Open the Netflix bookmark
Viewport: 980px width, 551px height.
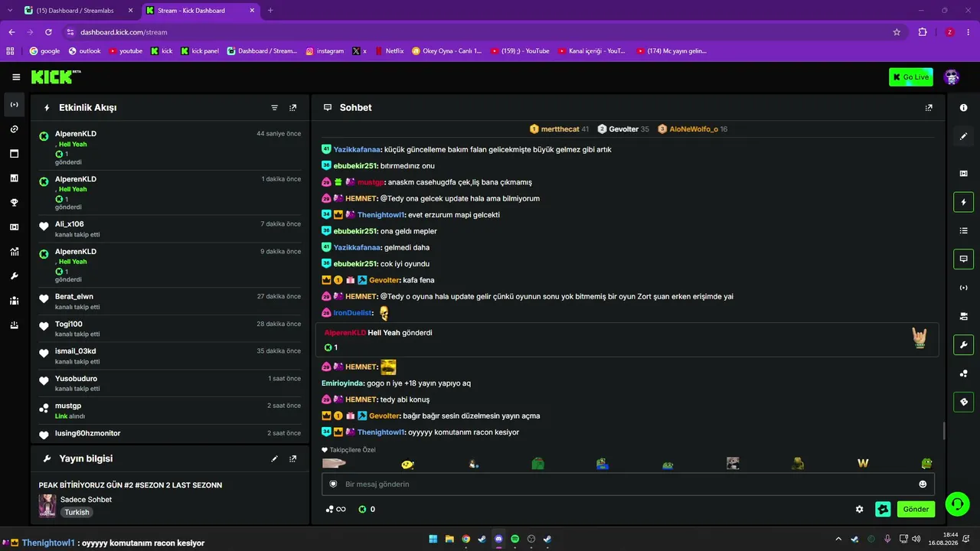coord(389,51)
